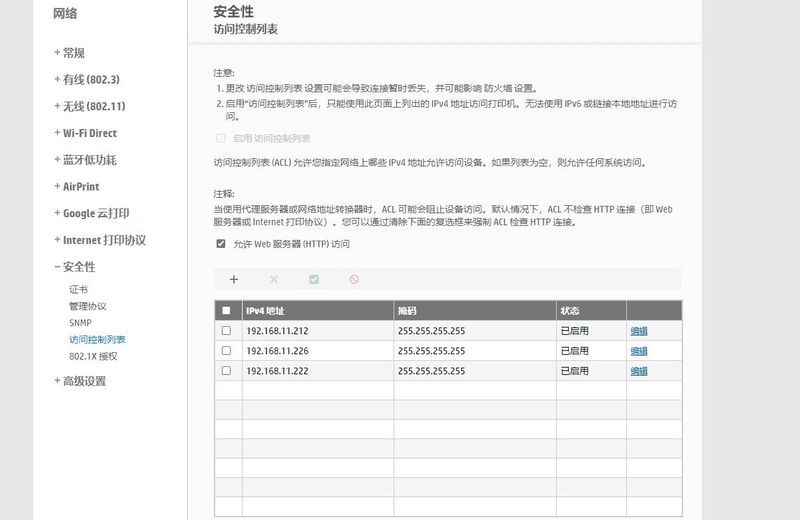This screenshot has width=800, height=520.
Task: Click the add (+) entry icon
Action: pyautogui.click(x=234, y=280)
